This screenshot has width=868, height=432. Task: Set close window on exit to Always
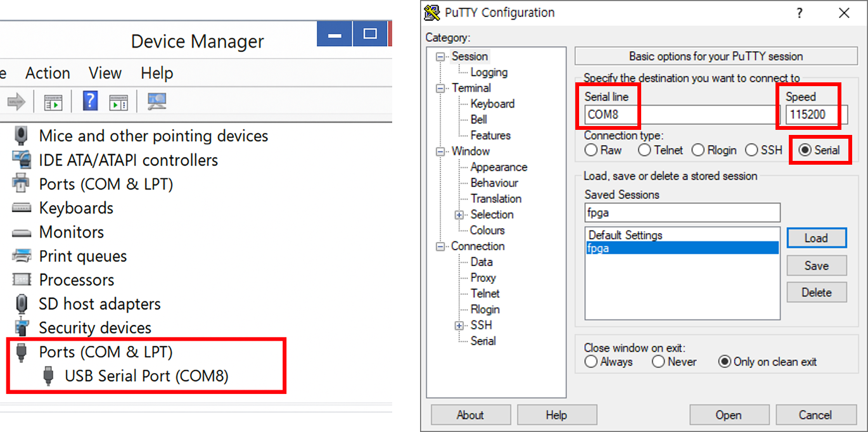point(591,362)
